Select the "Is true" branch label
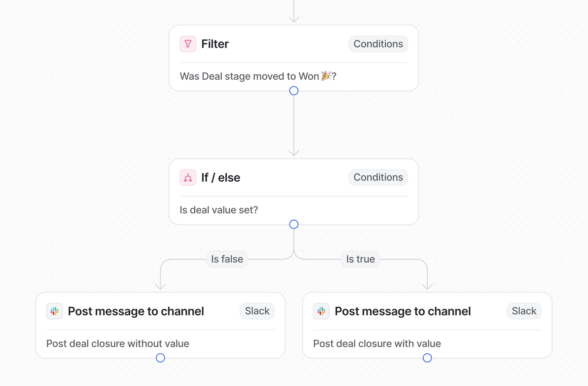 (360, 259)
